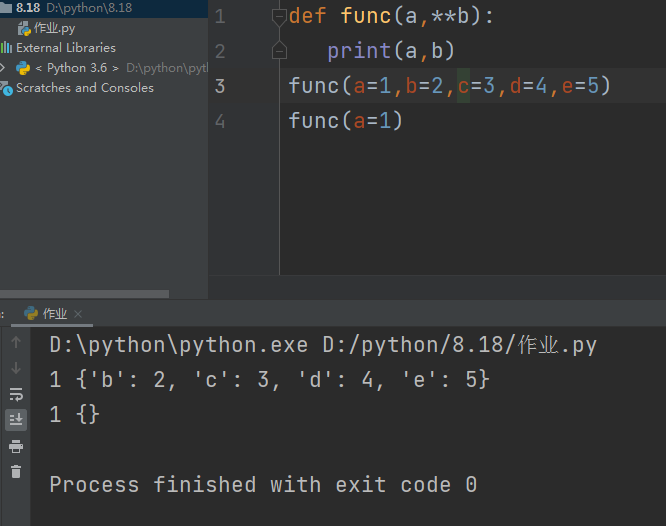Click line number 3 in the gutter
The image size is (666, 526).
(x=219, y=86)
